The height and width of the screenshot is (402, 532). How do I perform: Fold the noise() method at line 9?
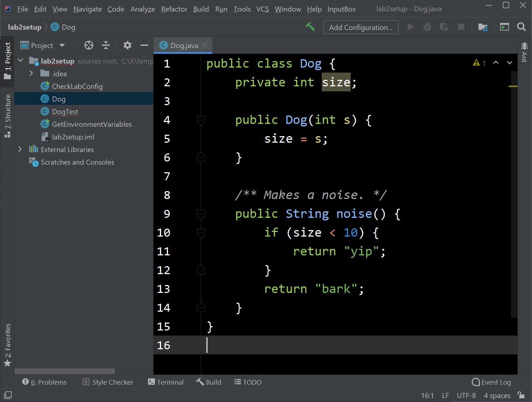pyautogui.click(x=201, y=214)
